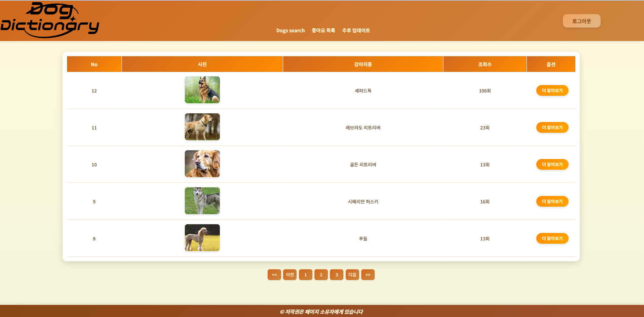Open the Dogs search menu
Image resolution: width=644 pixels, height=317 pixels.
click(290, 31)
